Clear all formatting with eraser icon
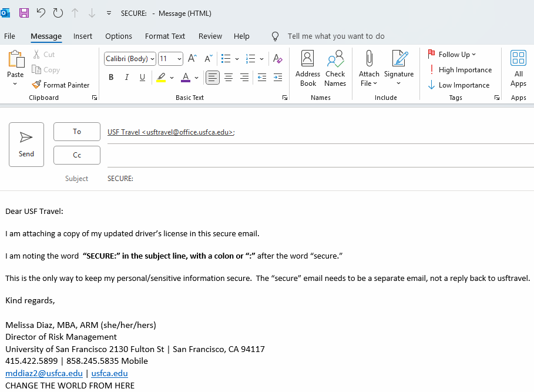Image resolution: width=534 pixels, height=392 pixels. click(x=278, y=59)
